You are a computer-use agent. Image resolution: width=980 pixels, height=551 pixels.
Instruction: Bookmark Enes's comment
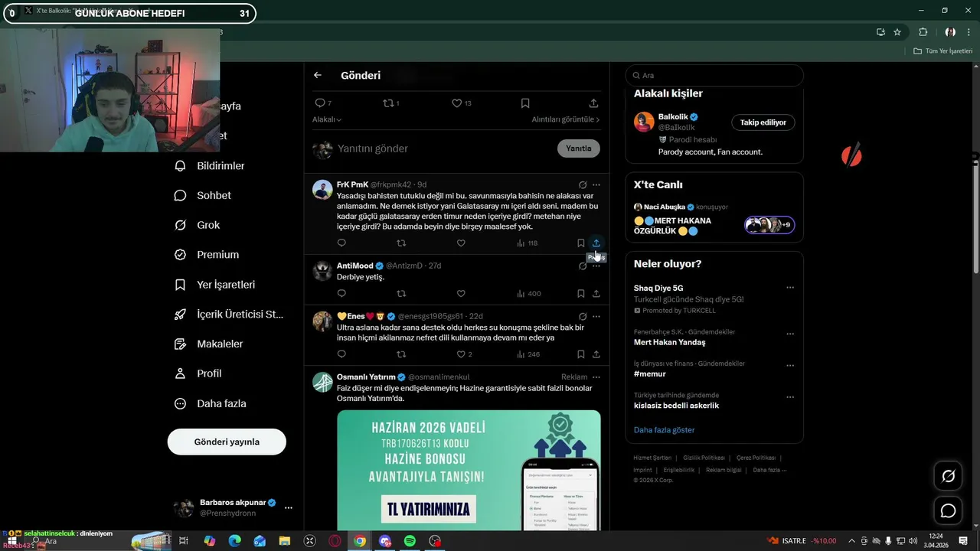580,354
